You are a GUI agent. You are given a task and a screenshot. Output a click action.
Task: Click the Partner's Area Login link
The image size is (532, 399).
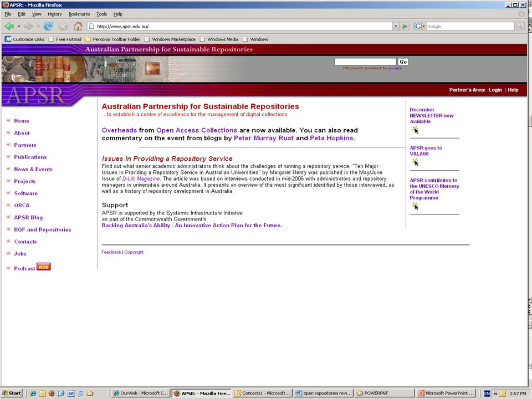click(x=495, y=90)
